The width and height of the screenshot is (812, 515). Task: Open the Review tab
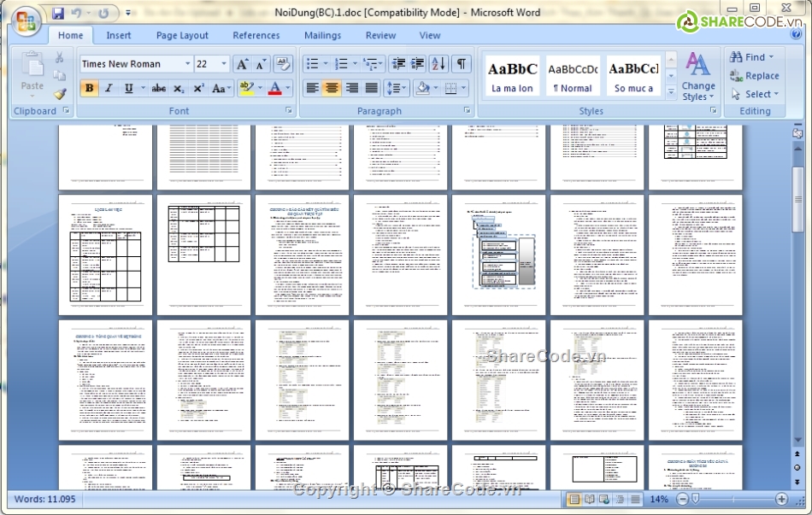pyautogui.click(x=380, y=35)
